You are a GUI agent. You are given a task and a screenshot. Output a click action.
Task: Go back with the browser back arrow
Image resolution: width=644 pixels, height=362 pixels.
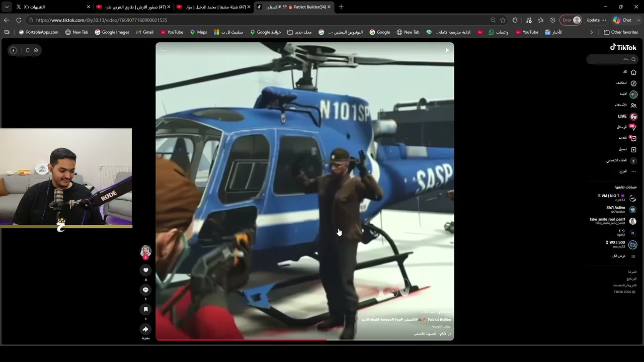(7, 20)
